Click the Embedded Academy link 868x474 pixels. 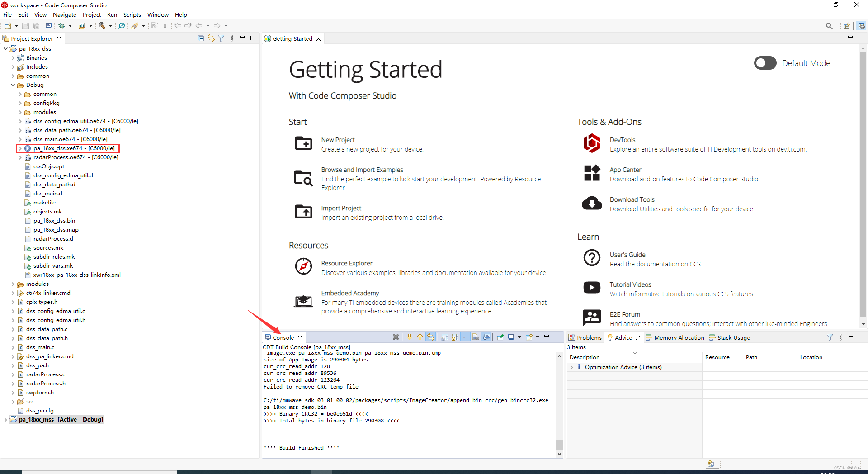point(350,293)
